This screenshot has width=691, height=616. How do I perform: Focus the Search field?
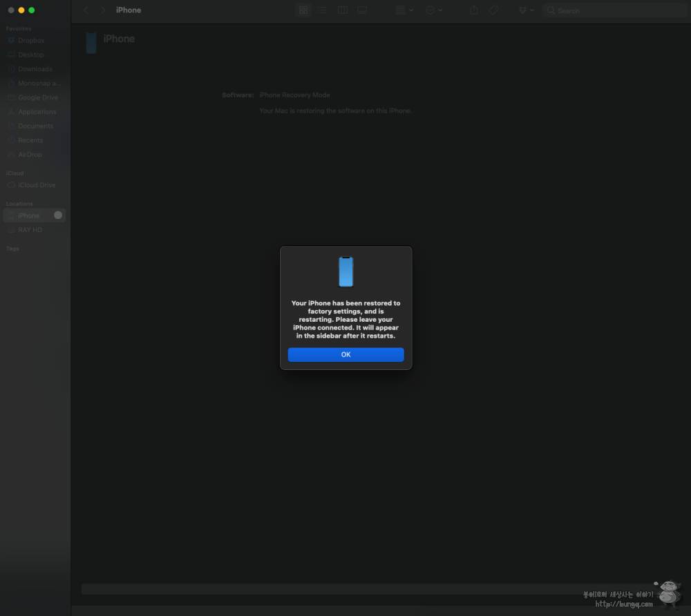(614, 10)
